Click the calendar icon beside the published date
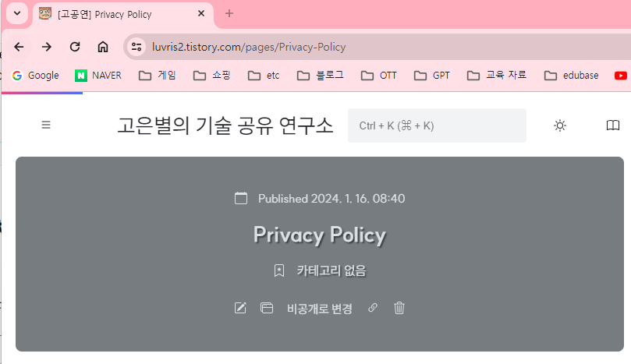 pos(241,198)
